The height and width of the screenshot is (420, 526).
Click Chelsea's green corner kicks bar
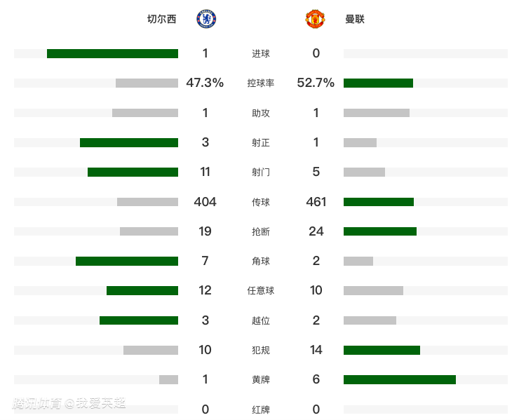[x=127, y=261]
